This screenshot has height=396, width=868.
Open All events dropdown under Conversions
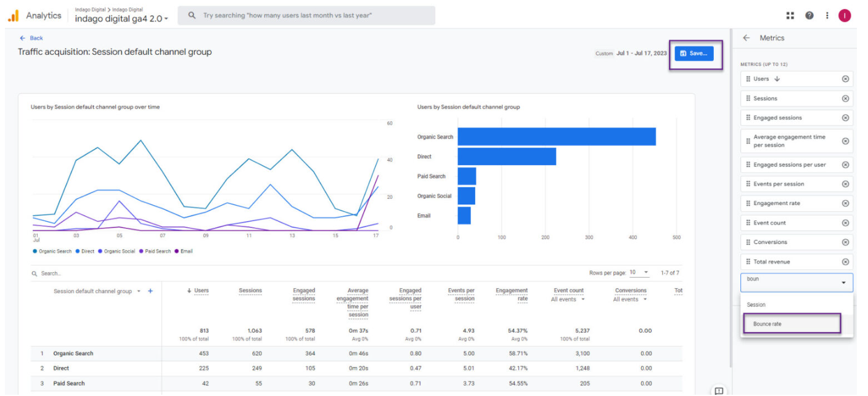coord(630,299)
